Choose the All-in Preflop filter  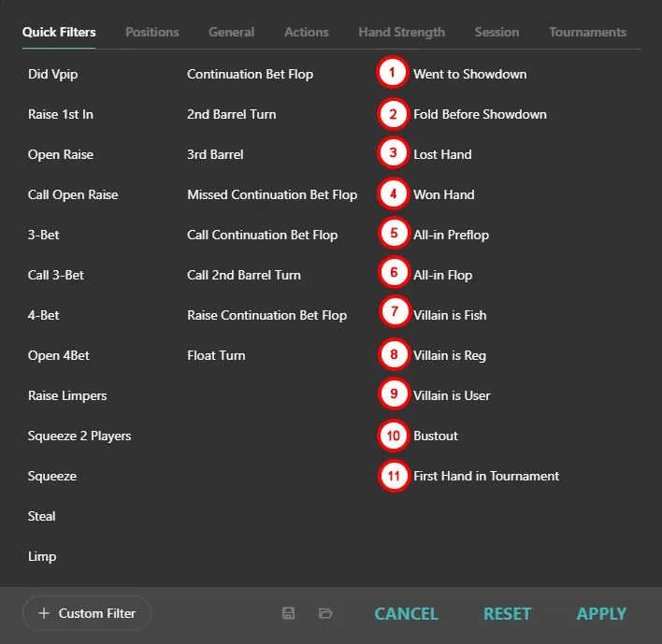point(451,235)
